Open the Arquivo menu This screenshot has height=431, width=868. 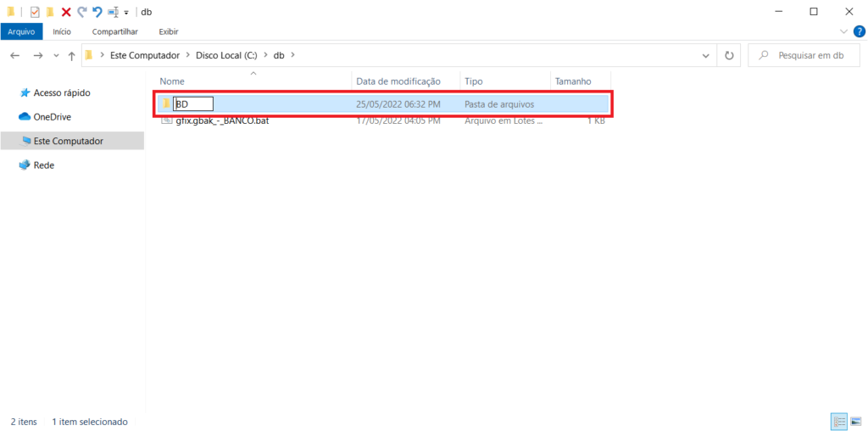coord(21,31)
